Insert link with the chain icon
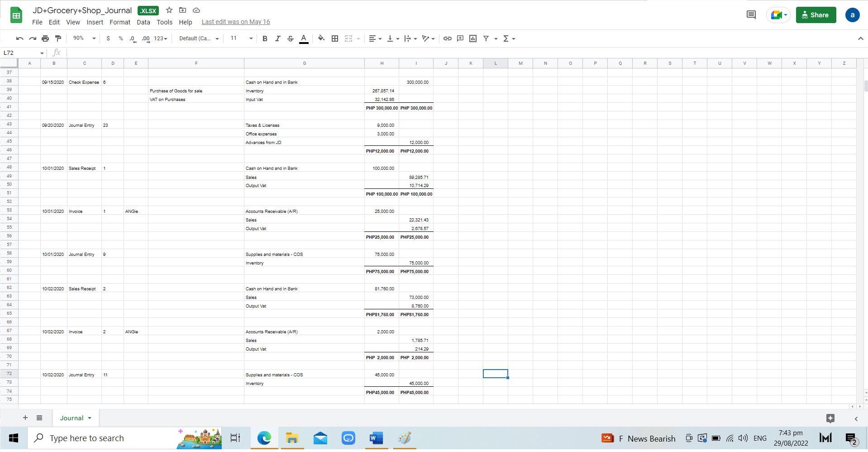The width and height of the screenshot is (868, 452). coord(448,38)
